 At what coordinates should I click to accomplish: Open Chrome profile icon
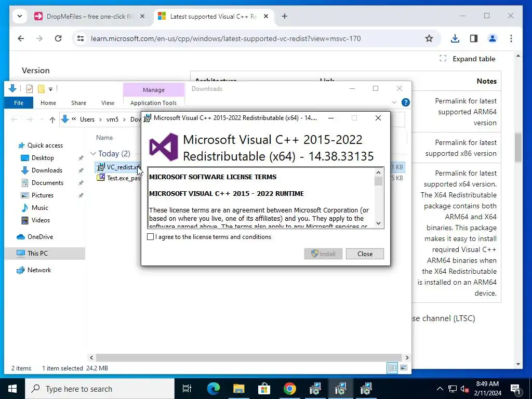pos(493,38)
